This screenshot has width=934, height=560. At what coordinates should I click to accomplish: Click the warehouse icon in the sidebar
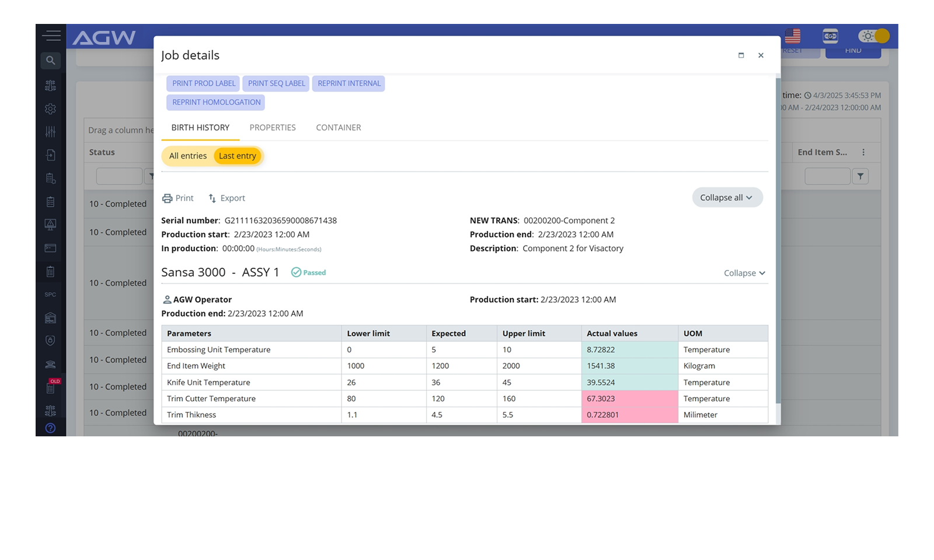[x=51, y=317]
